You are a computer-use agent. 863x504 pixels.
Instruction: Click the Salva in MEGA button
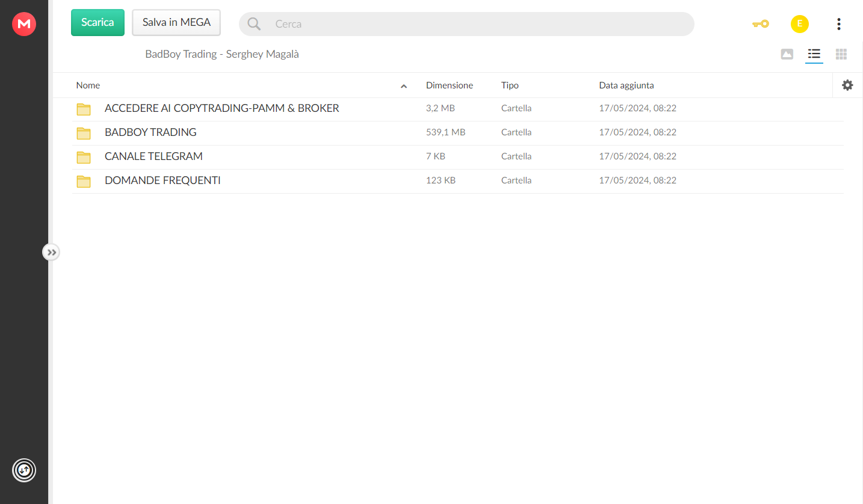pos(176,22)
